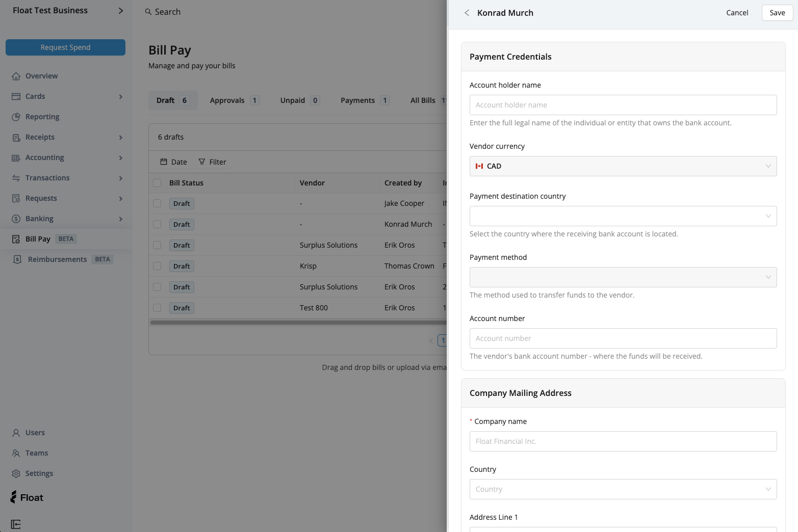798x532 pixels.
Task: Save the Konrad Murch payment details
Action: [777, 12]
